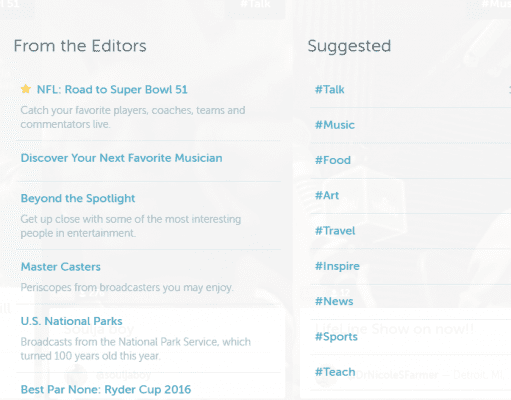511x400 pixels.
Task: Click the NFL channel description text
Action: (x=133, y=117)
